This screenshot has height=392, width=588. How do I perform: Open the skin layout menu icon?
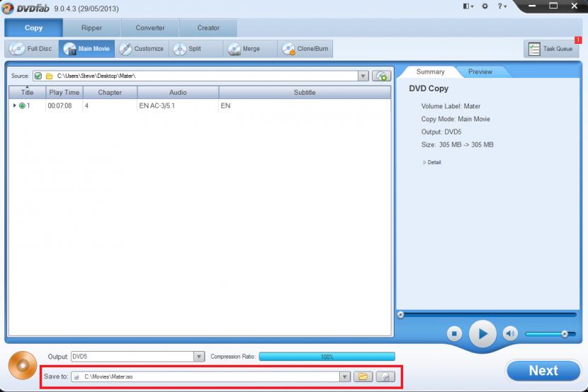[468, 6]
